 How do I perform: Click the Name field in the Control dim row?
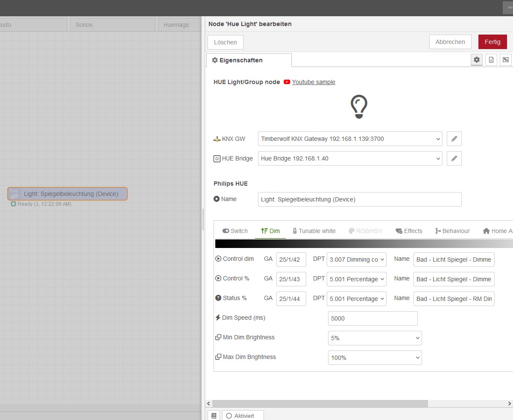[x=454, y=260]
